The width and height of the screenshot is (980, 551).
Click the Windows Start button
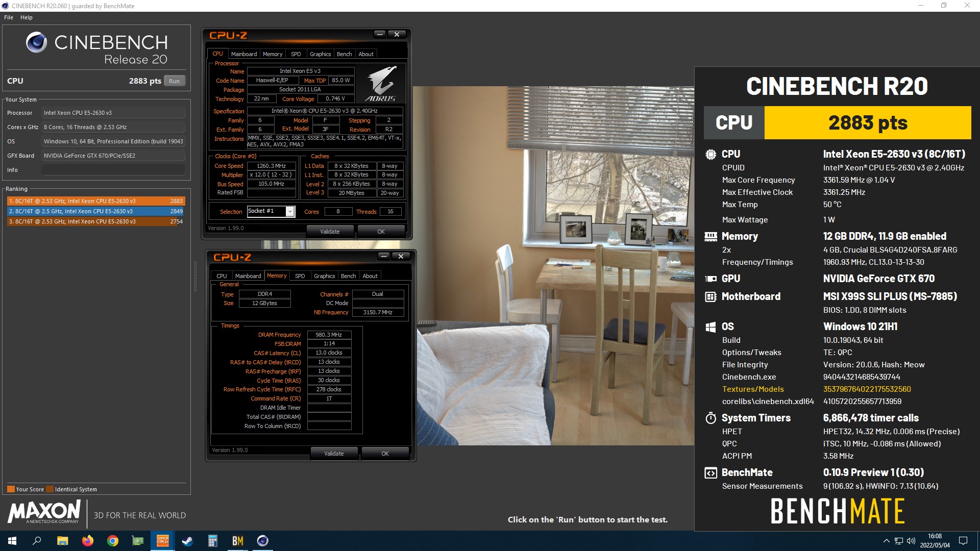(x=12, y=541)
